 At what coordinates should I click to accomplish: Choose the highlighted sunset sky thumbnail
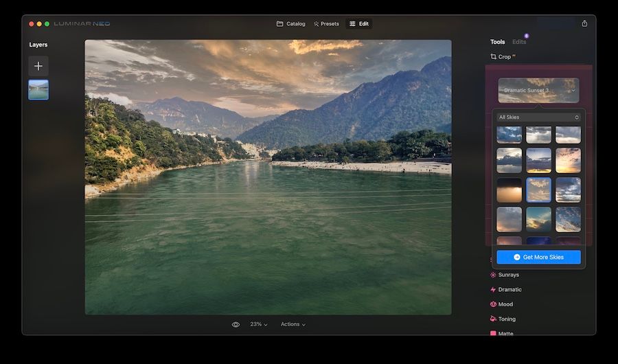538,190
